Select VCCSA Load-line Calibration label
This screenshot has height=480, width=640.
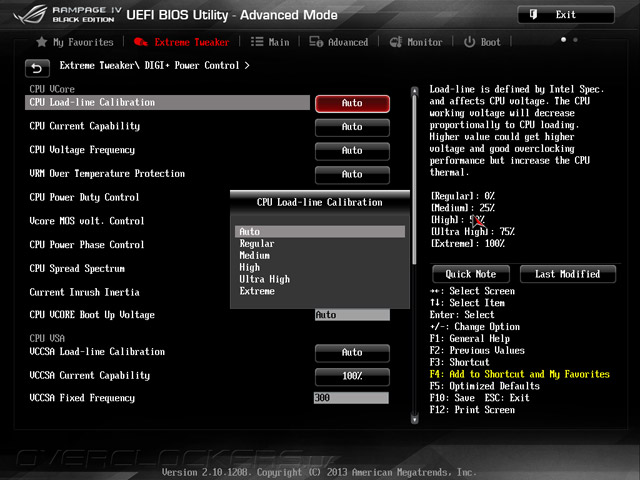click(x=97, y=351)
